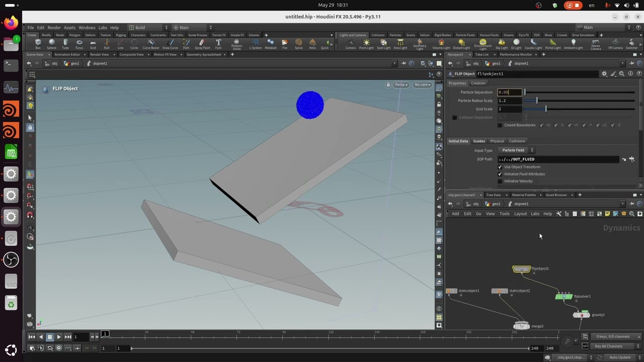
Task: Switch to the Geometry Spreadsheet tab
Action: (x=204, y=54)
